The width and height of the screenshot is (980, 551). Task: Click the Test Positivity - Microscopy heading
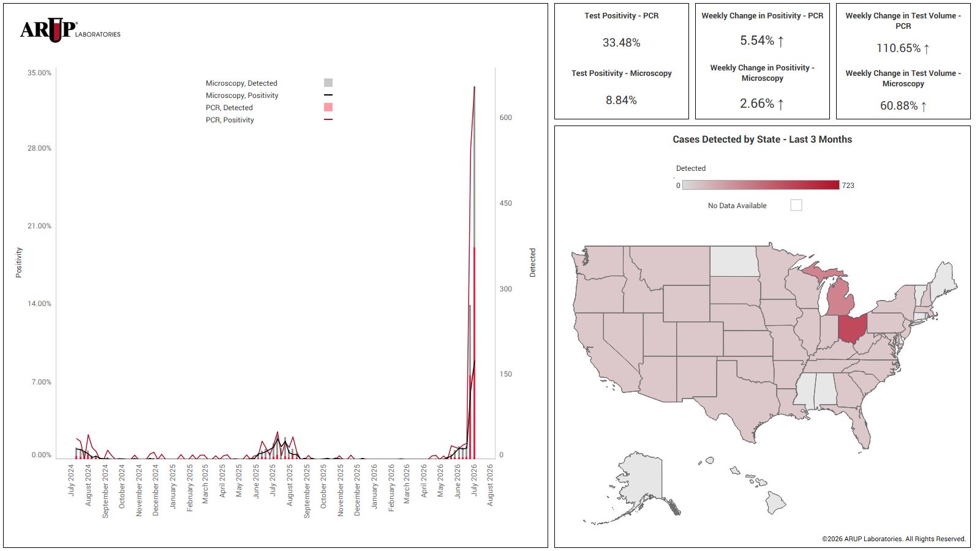tap(621, 73)
